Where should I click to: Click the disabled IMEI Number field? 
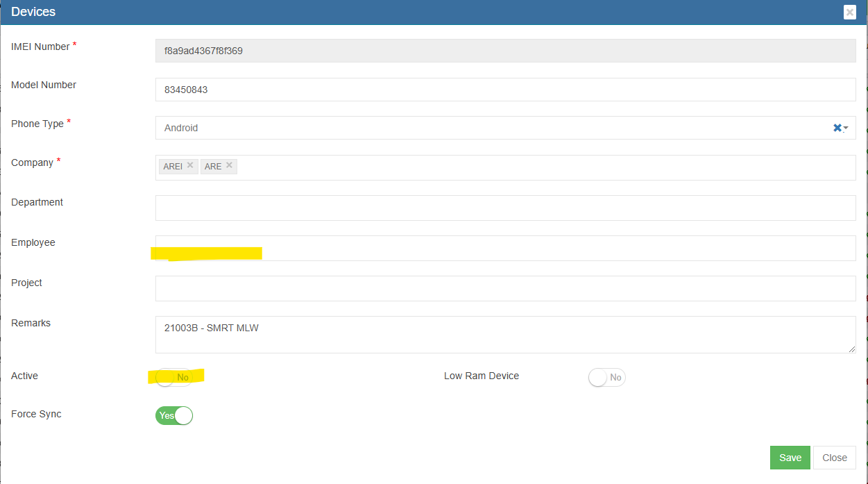pyautogui.click(x=505, y=51)
